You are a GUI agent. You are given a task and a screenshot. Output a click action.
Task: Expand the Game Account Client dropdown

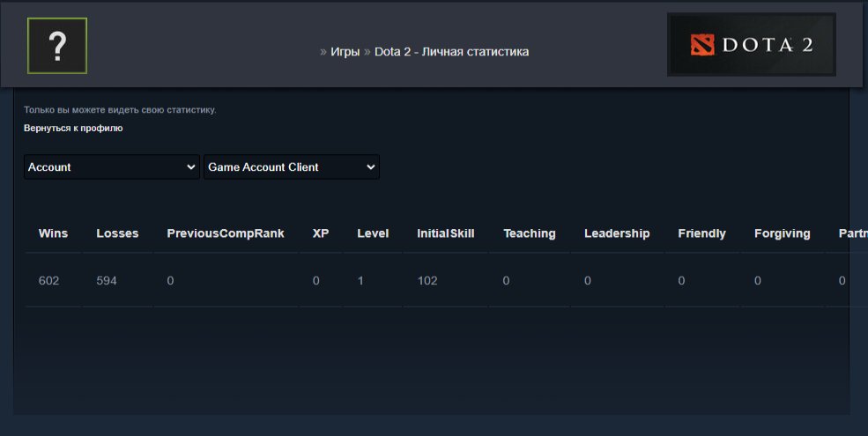(291, 167)
